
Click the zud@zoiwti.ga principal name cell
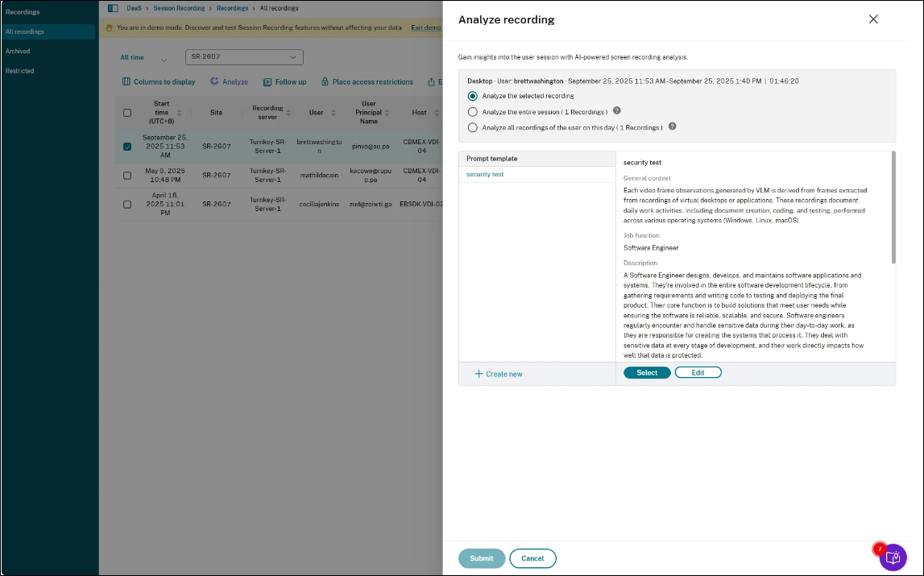pyautogui.click(x=371, y=204)
